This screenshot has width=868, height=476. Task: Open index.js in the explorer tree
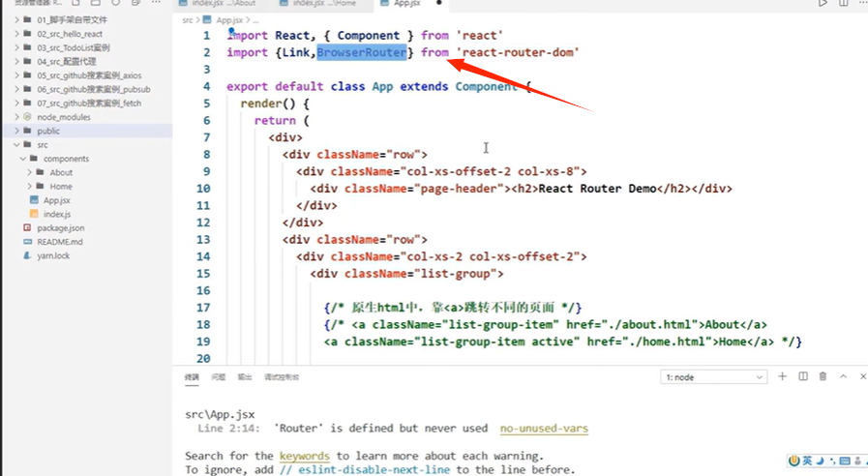(x=56, y=214)
